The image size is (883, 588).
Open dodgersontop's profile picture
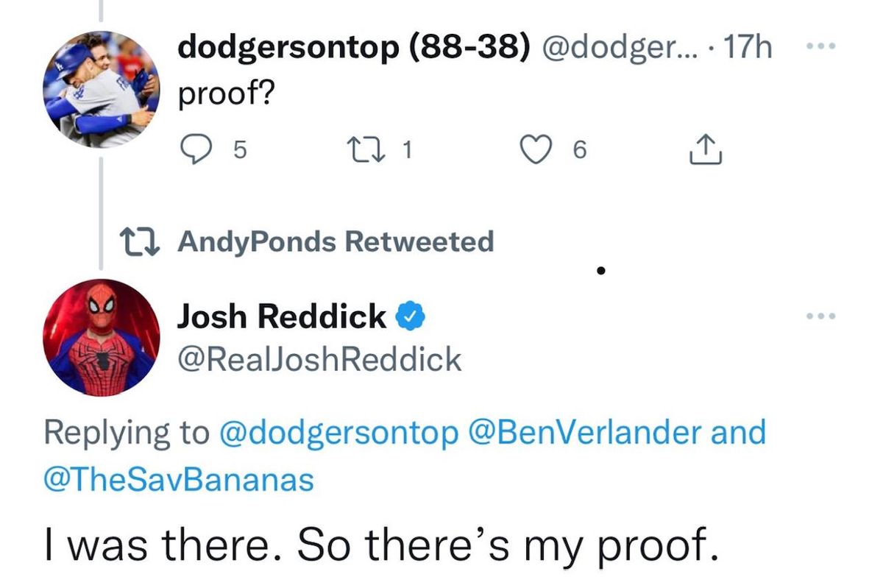pyautogui.click(x=101, y=88)
